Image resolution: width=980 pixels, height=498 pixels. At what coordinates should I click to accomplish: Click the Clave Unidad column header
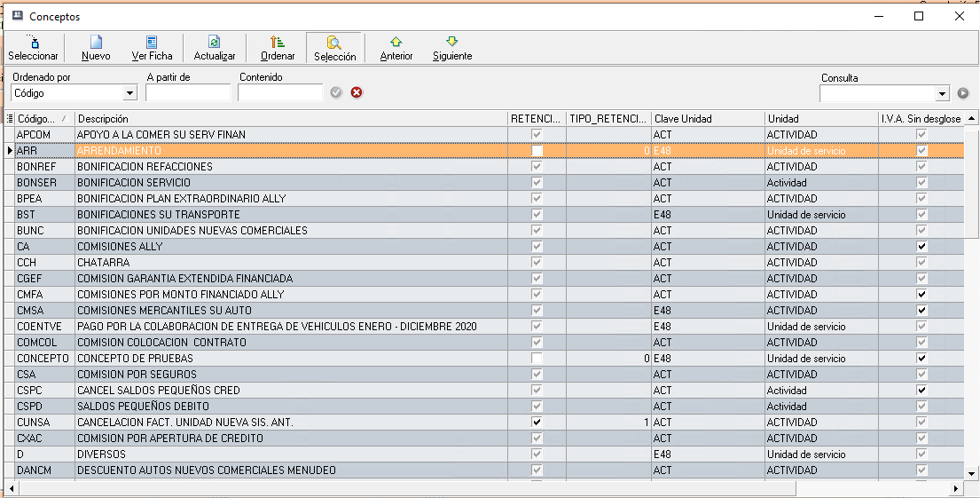coord(709,118)
